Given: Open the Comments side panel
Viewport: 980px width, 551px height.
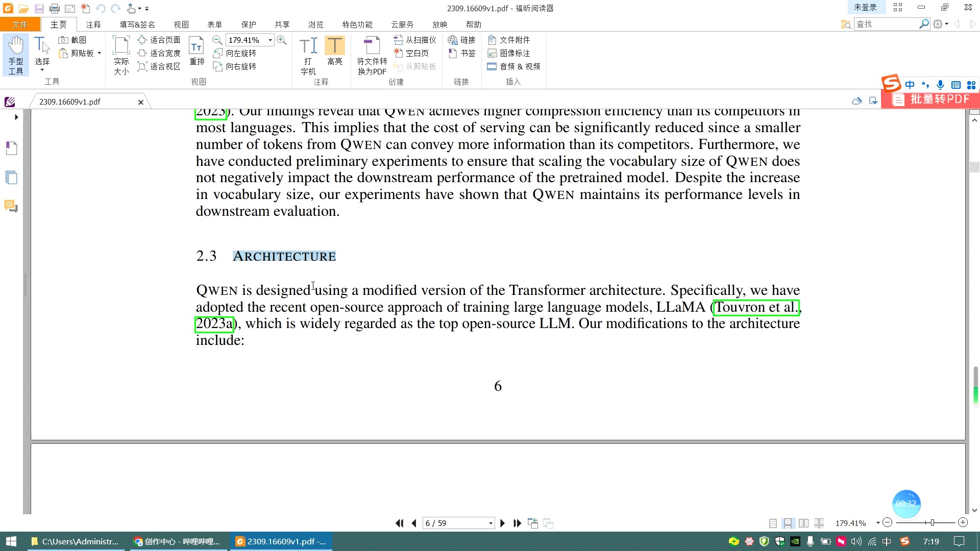Looking at the screenshot, I should tap(11, 206).
